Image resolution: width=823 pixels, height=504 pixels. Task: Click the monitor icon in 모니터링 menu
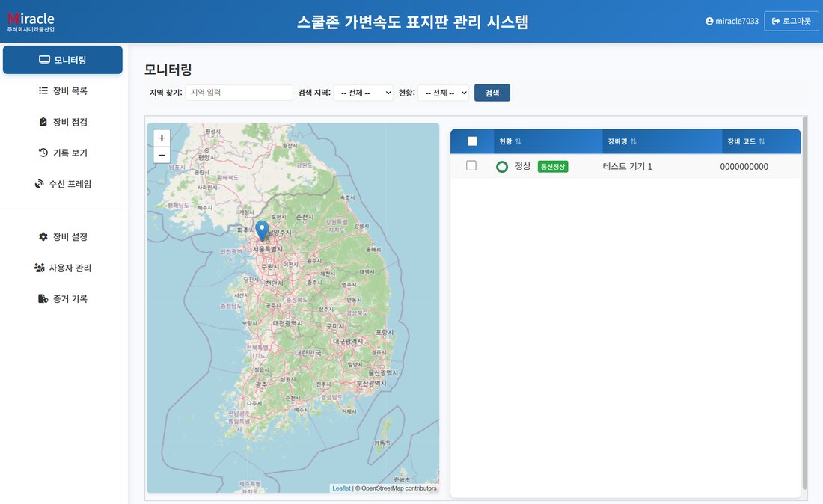pyautogui.click(x=44, y=60)
